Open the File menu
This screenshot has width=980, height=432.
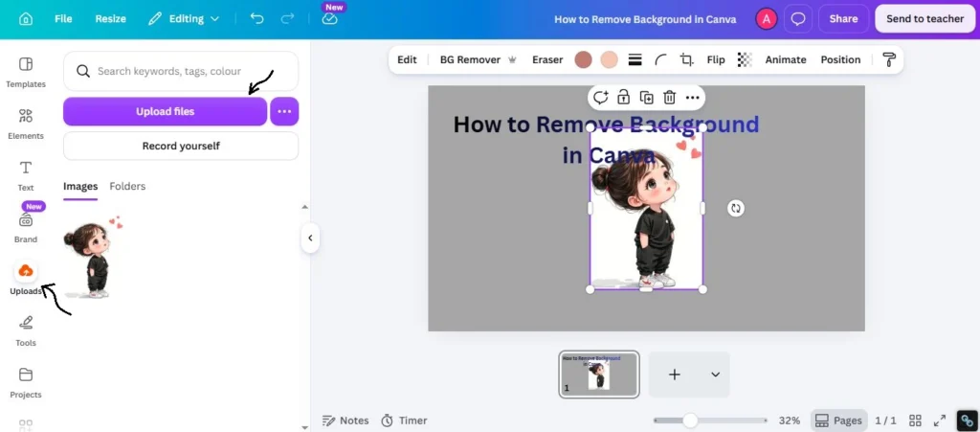(x=63, y=19)
